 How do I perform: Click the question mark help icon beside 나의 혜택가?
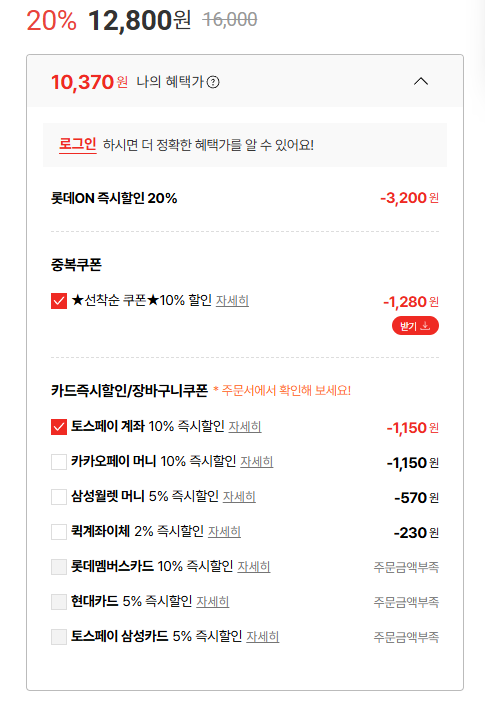click(x=213, y=82)
